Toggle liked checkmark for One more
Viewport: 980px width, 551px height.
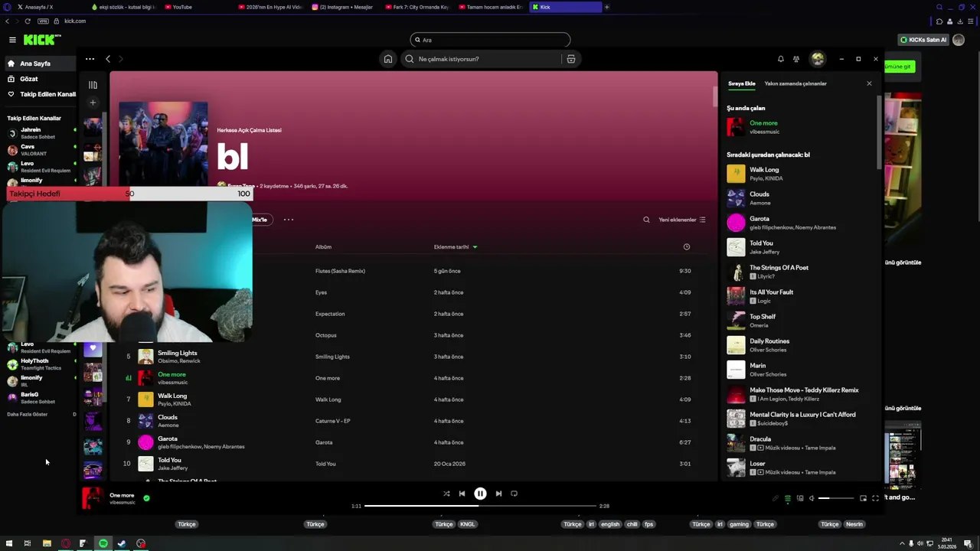(x=146, y=498)
